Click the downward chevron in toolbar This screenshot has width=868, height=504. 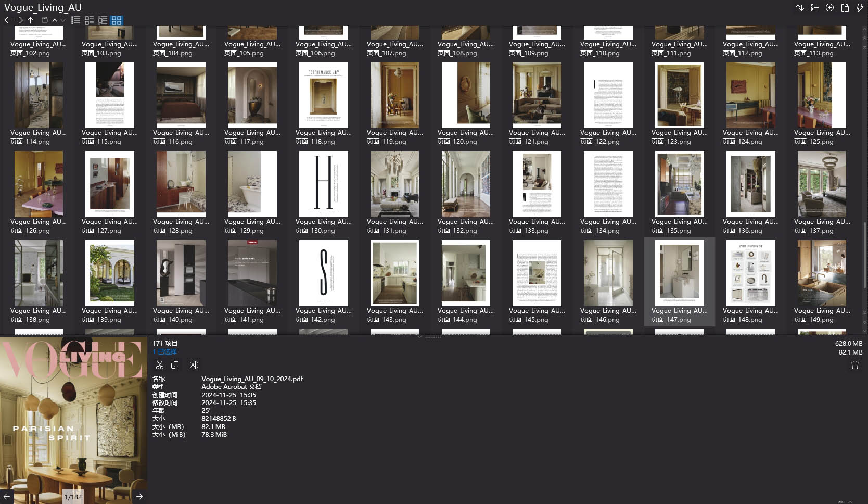tap(63, 20)
